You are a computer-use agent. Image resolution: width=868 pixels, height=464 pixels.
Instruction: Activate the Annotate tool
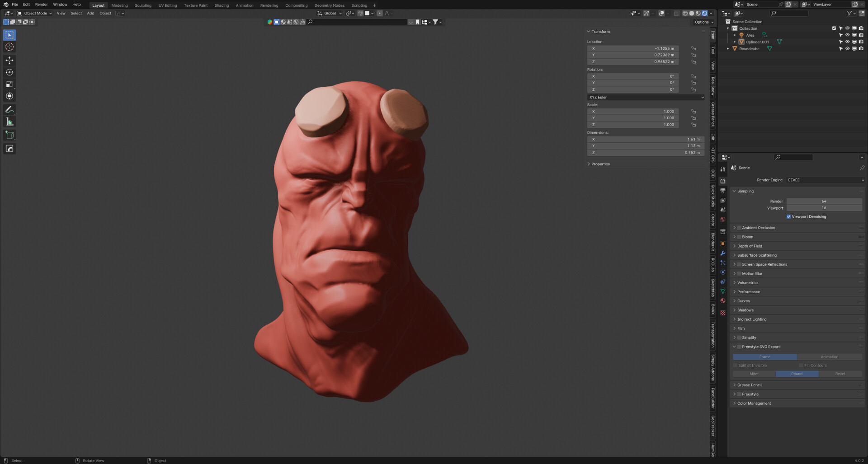[9, 110]
